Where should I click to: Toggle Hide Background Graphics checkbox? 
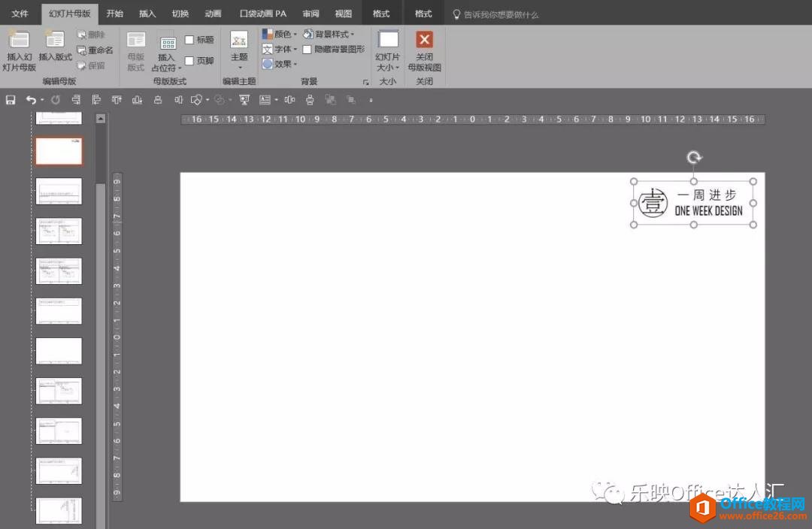coord(308,49)
